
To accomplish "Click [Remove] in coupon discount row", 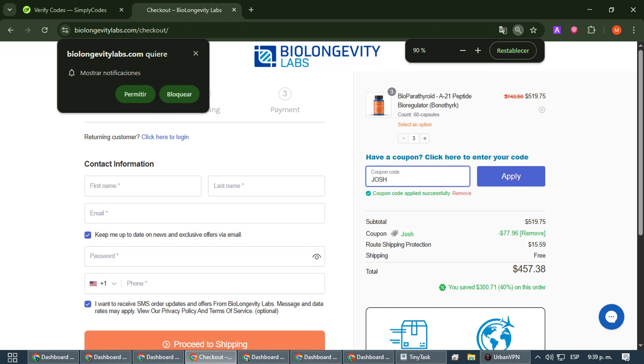I will [532, 233].
